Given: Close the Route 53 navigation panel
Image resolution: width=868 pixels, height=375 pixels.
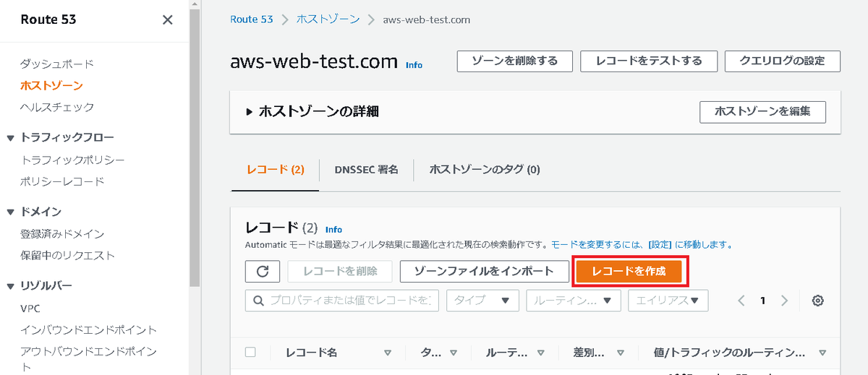Looking at the screenshot, I should (x=167, y=20).
